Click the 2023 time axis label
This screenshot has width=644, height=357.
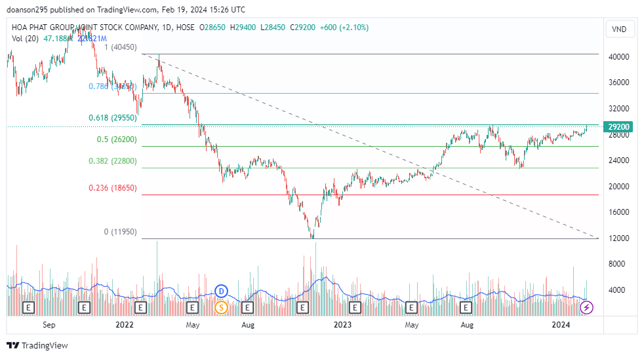tap(342, 325)
